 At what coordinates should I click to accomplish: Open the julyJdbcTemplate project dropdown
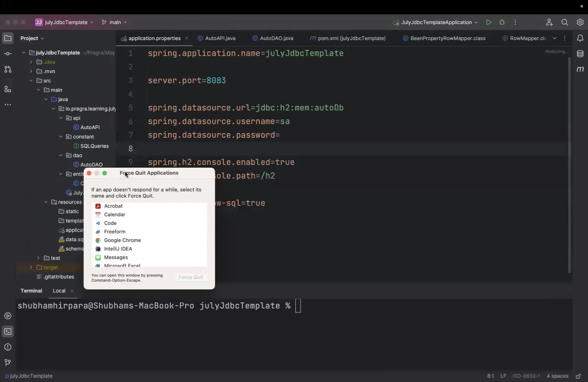coord(65,22)
